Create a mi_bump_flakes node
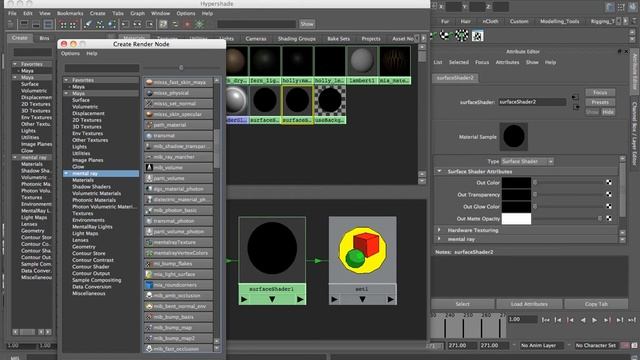The height and width of the screenshot is (360, 640). (x=178, y=264)
